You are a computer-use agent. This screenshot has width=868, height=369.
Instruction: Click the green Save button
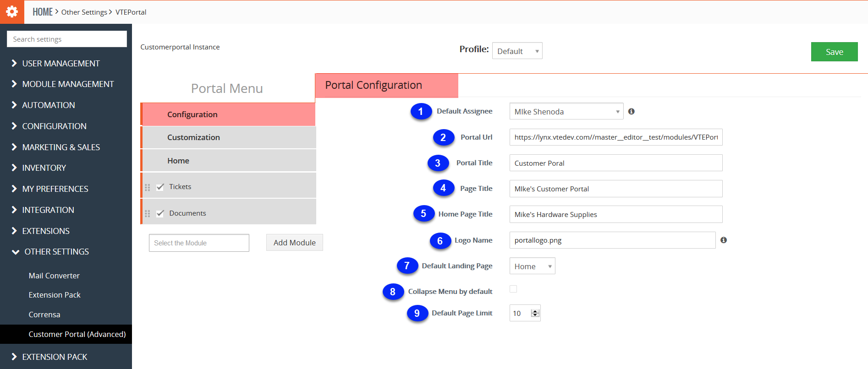pyautogui.click(x=834, y=52)
